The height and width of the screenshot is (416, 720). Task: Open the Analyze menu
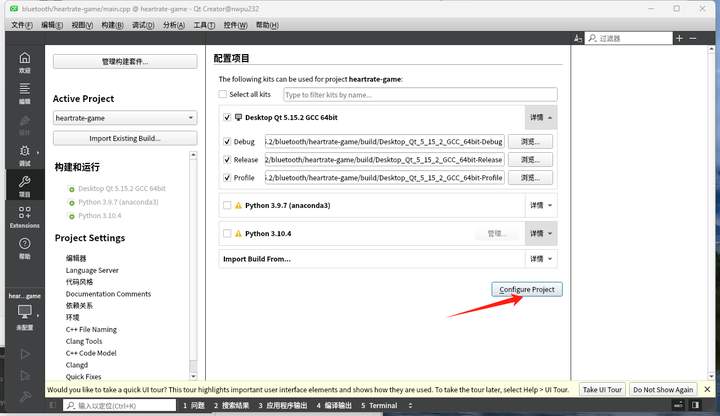coord(174,25)
